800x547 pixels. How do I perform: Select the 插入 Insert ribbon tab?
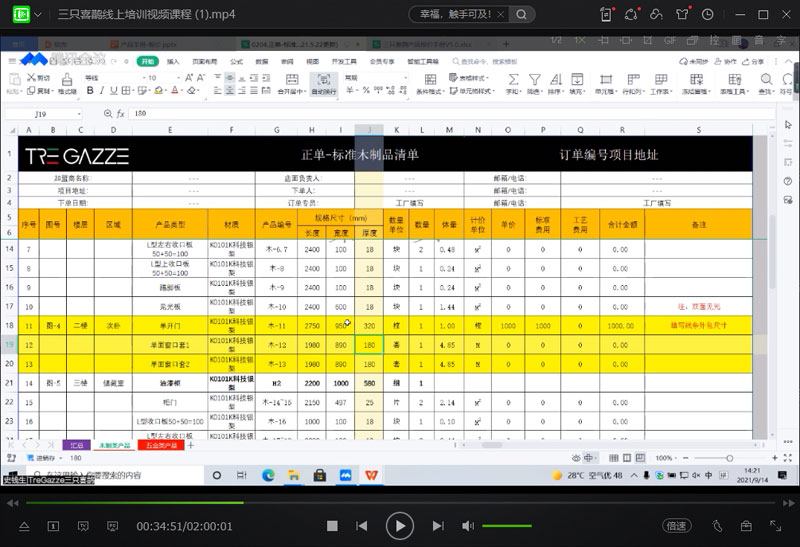point(173,61)
